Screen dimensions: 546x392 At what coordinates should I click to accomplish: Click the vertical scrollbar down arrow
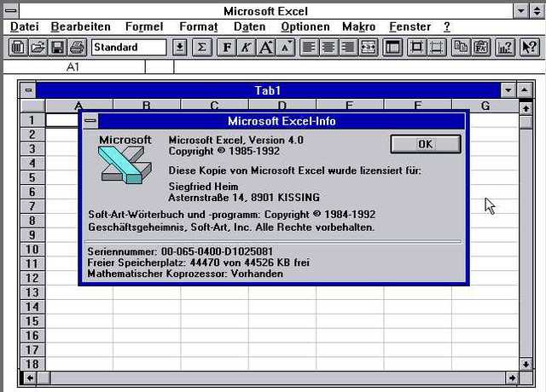(526, 364)
